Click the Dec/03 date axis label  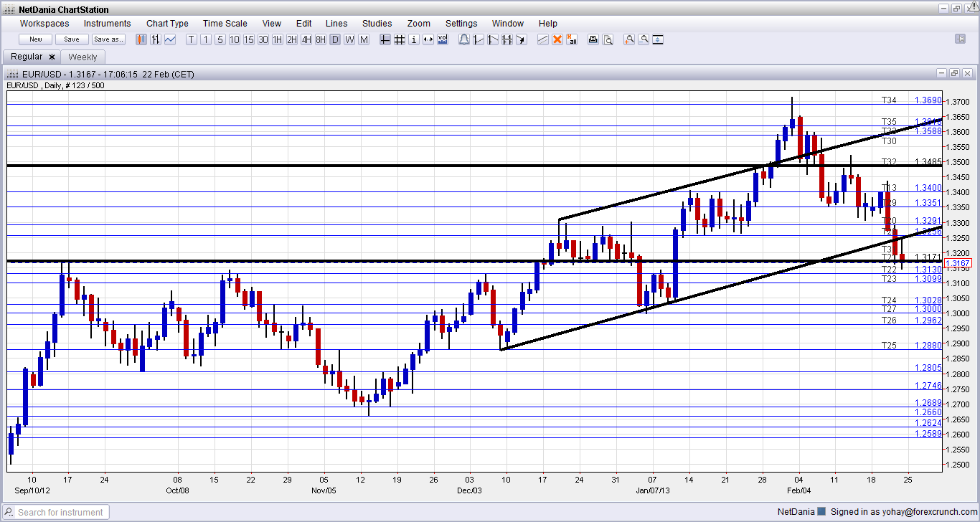469,490
